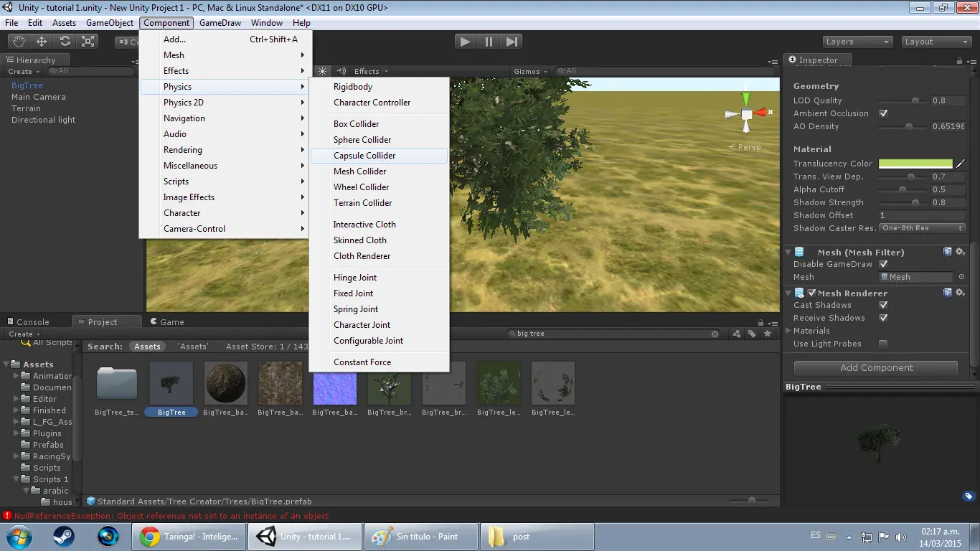Open Mesh Renderer settings gear
The width and height of the screenshot is (980, 551).
960,293
